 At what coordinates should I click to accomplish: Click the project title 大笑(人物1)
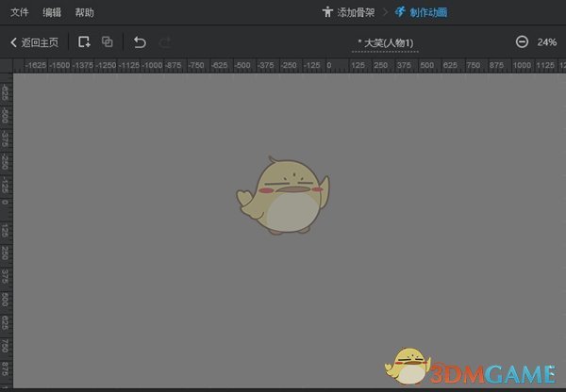pos(385,43)
